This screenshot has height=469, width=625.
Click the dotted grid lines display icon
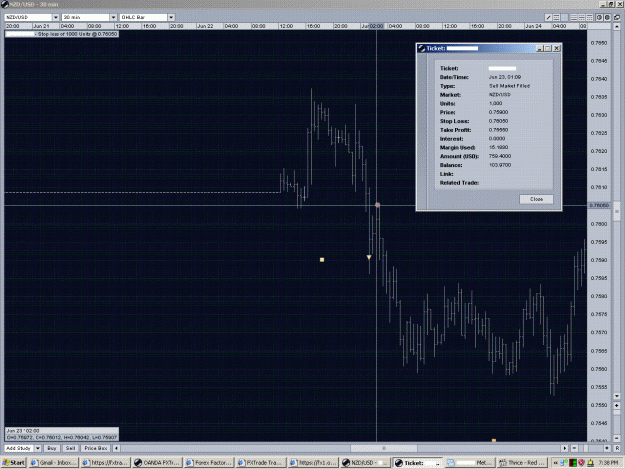click(590, 17)
